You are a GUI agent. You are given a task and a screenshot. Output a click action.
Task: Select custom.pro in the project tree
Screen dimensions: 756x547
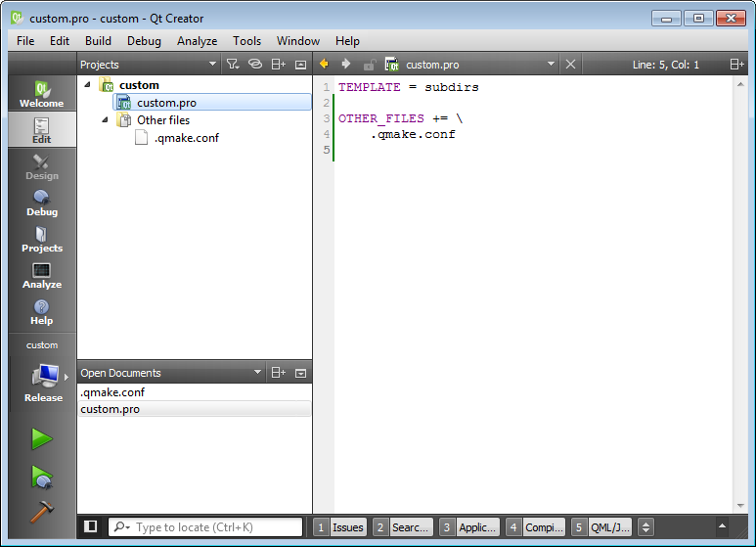click(x=212, y=103)
